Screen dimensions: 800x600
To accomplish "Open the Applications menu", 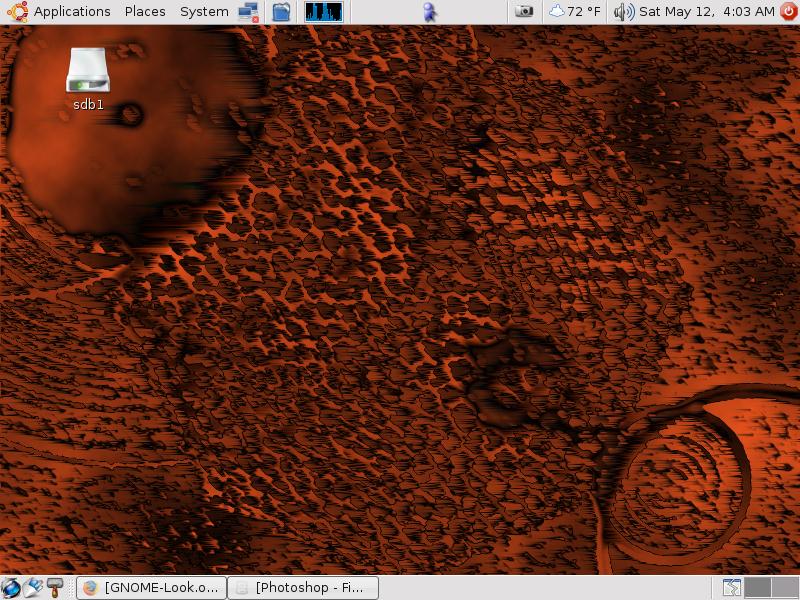I will (x=72, y=11).
